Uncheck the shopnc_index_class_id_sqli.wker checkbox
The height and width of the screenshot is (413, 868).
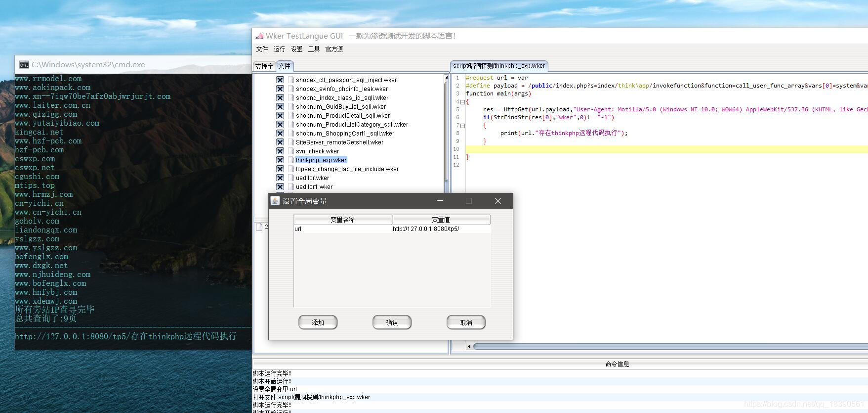pos(280,97)
